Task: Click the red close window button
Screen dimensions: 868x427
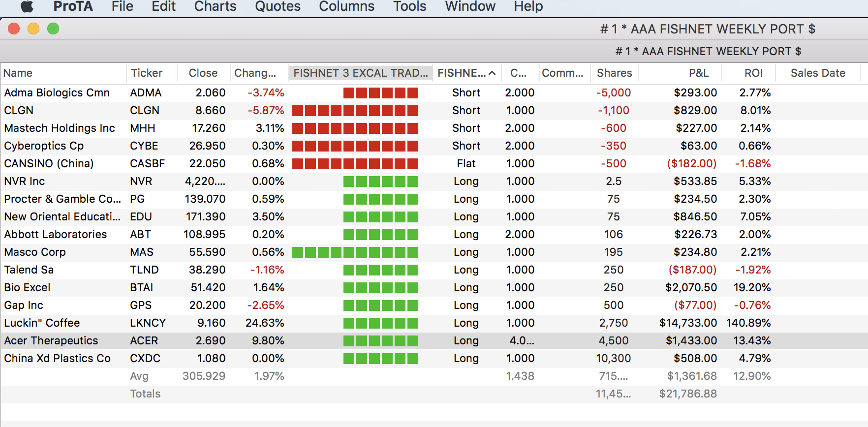Action: click(x=14, y=29)
